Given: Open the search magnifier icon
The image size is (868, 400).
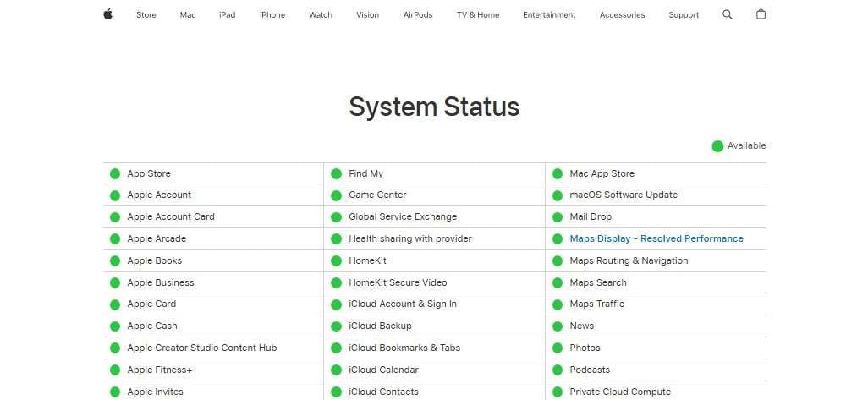Looking at the screenshot, I should (728, 15).
